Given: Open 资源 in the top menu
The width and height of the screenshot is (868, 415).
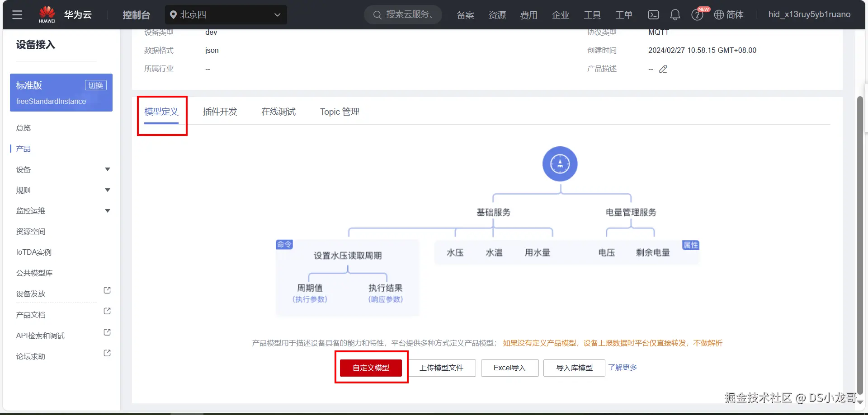Looking at the screenshot, I should point(497,15).
